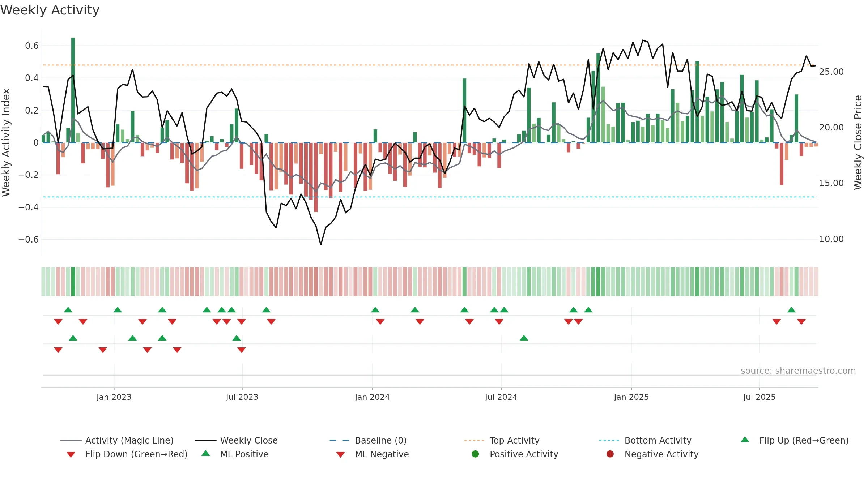This screenshot has height=488, width=868.
Task: Click the Jul 2024 x-axis label
Action: pos(501,397)
